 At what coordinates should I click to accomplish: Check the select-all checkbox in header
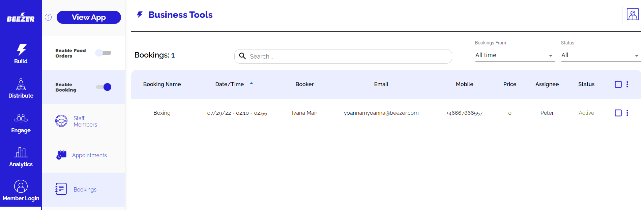click(x=618, y=84)
